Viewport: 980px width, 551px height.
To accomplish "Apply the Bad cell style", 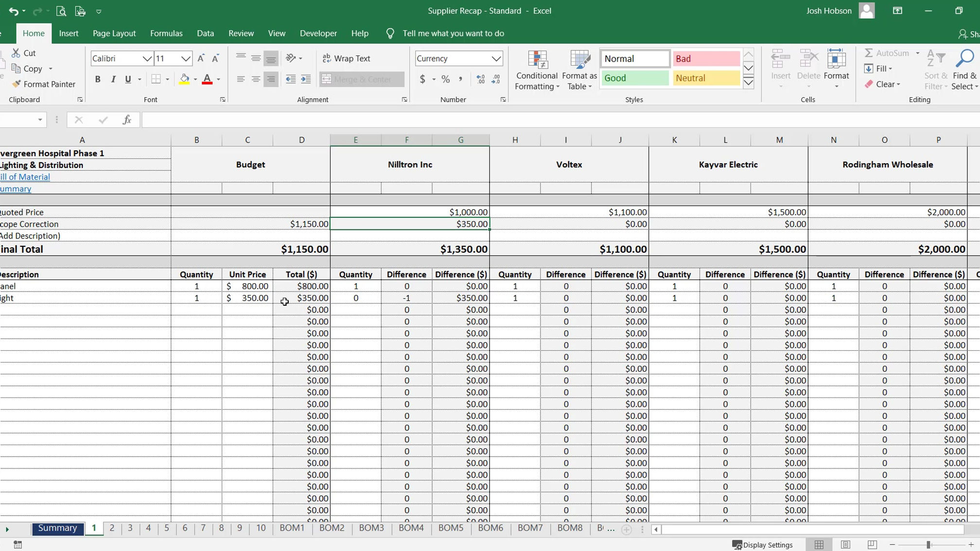I will click(x=706, y=59).
